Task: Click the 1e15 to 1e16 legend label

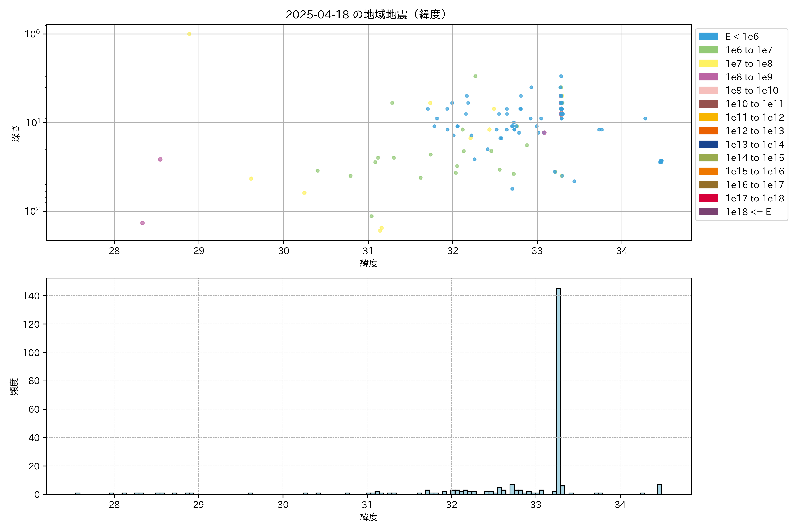Action: (x=755, y=171)
